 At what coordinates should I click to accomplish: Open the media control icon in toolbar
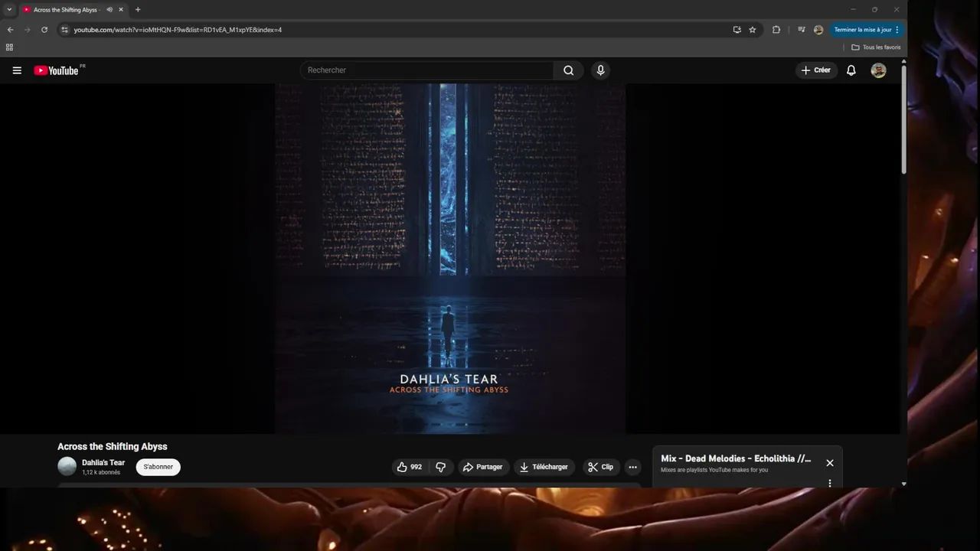(x=801, y=30)
